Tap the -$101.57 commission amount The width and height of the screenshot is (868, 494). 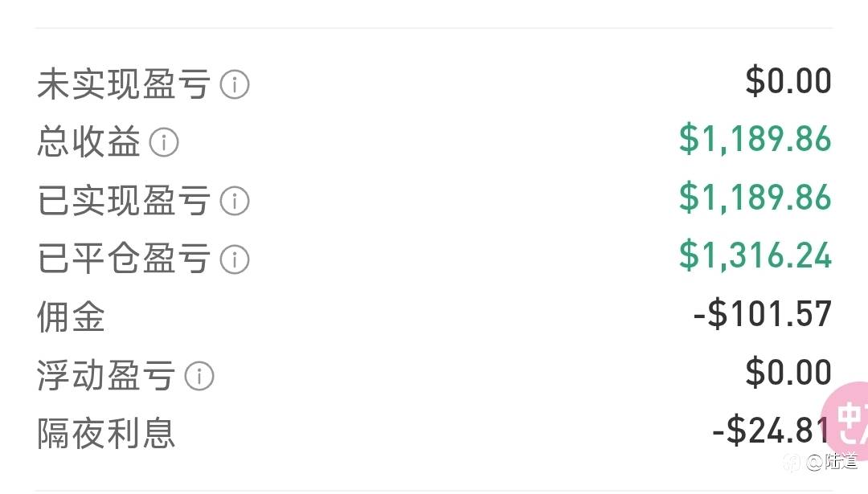tap(762, 314)
